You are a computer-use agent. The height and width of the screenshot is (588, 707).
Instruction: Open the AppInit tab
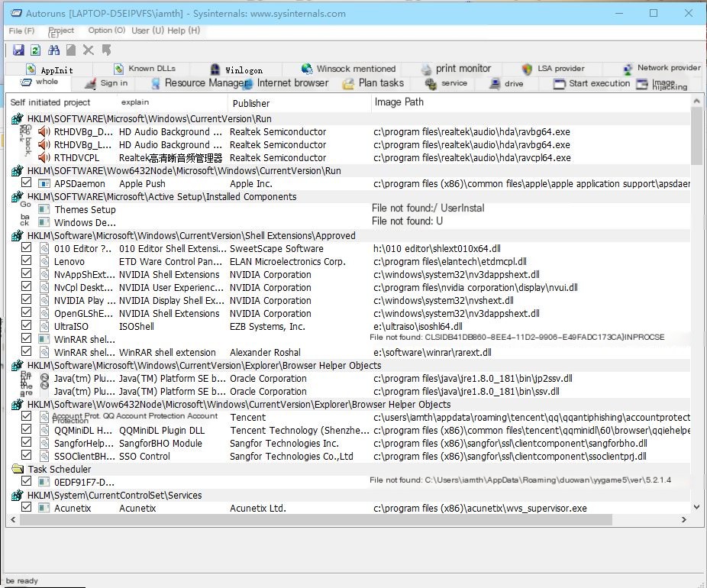(50, 69)
